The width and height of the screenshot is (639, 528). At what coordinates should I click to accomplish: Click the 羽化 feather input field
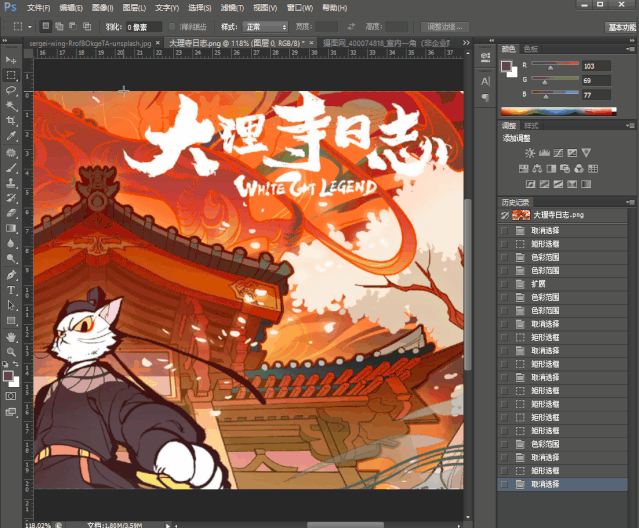(144, 27)
